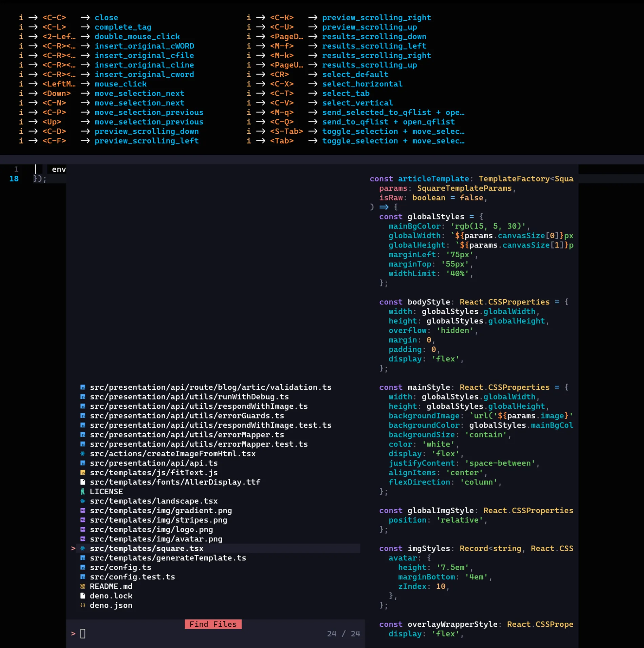Click line number 18 in gutter

(14, 179)
